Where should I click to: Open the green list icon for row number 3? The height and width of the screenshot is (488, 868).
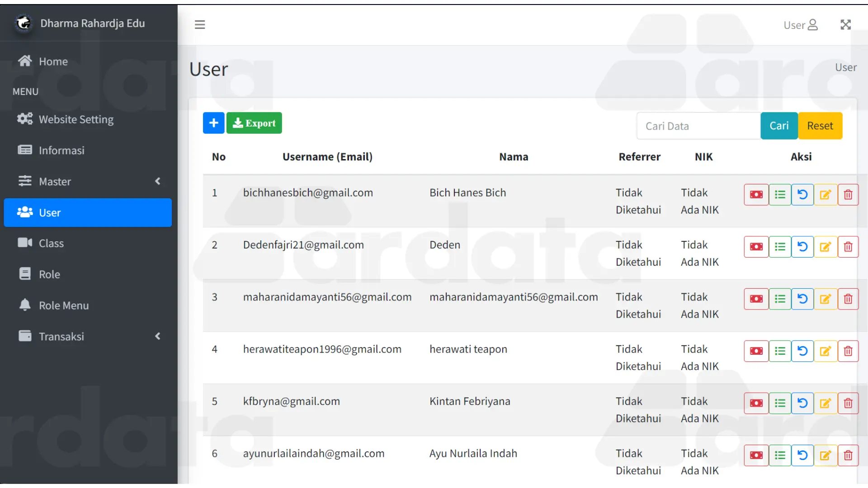pyautogui.click(x=780, y=299)
